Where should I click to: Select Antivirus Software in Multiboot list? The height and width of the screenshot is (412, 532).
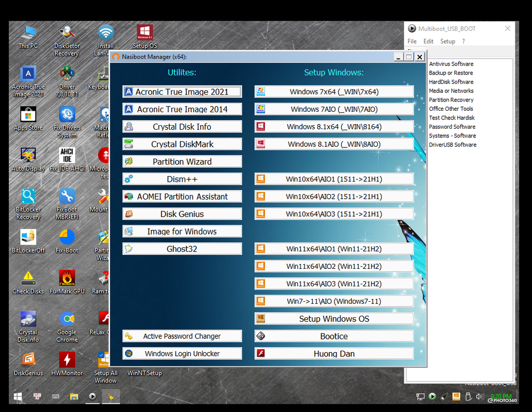click(x=451, y=64)
